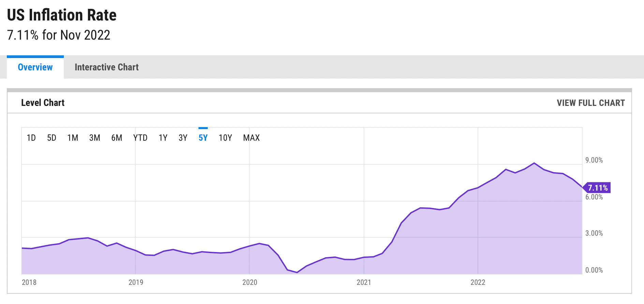Pick the 1Y chart range
The width and height of the screenshot is (644, 304).
(x=163, y=138)
